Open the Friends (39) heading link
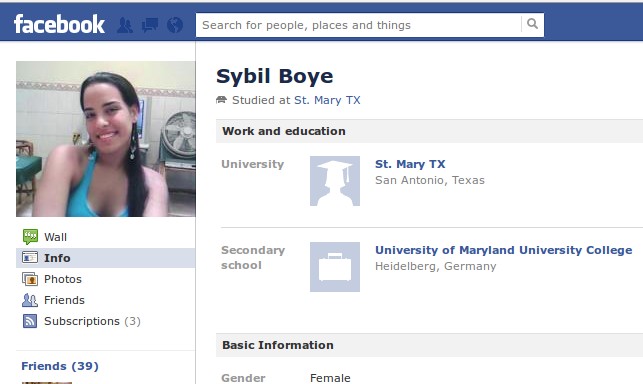The width and height of the screenshot is (643, 384). tap(60, 366)
